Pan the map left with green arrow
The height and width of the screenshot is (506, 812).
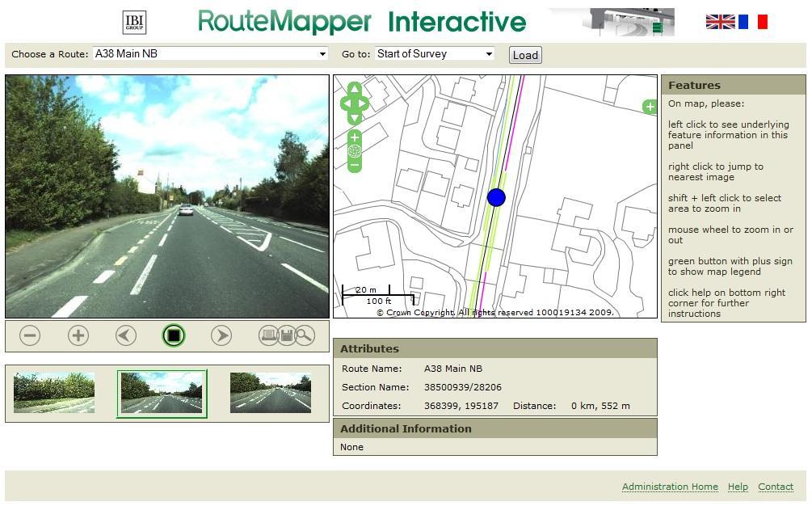click(346, 103)
